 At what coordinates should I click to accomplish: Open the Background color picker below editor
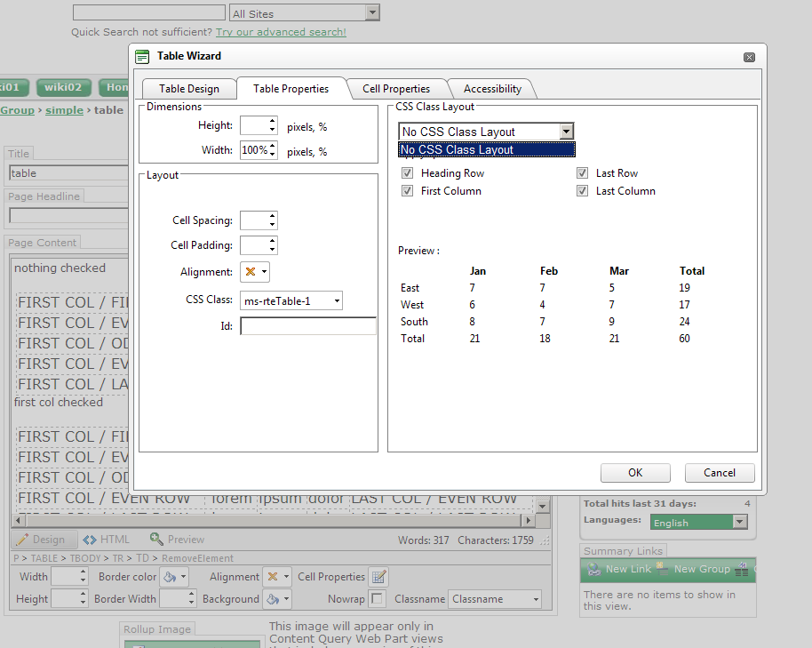278,599
